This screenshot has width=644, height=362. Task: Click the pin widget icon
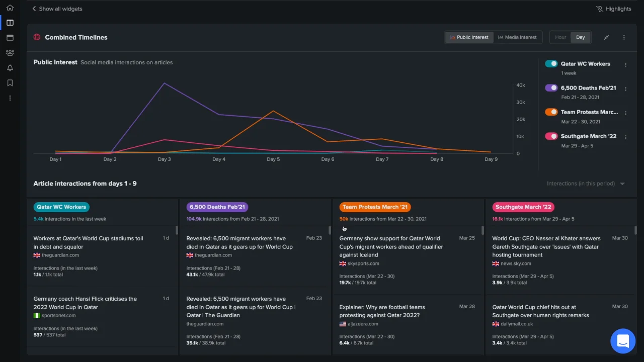[606, 37]
